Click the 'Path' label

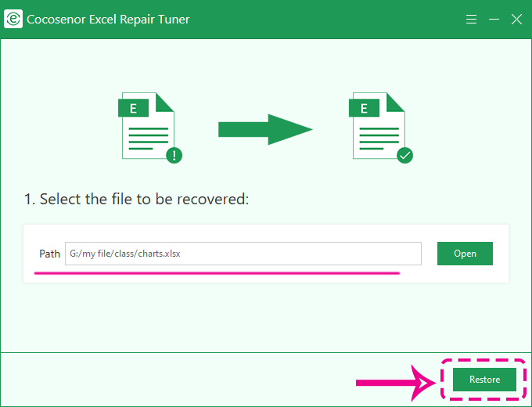[49, 254]
